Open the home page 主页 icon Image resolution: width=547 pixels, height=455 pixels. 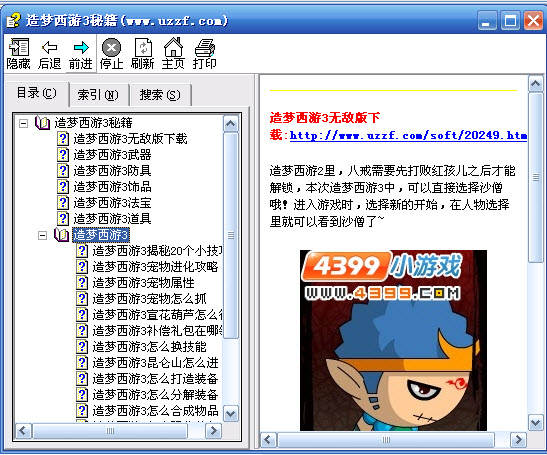point(173,54)
